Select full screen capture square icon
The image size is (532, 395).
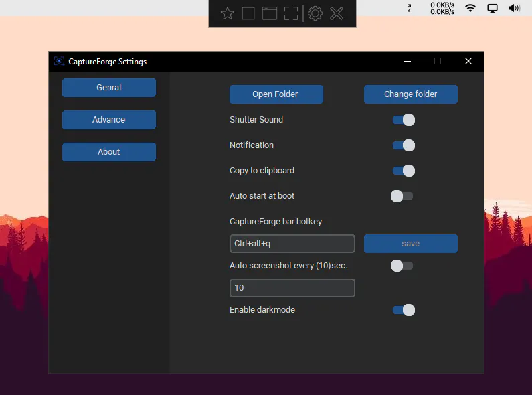click(248, 13)
